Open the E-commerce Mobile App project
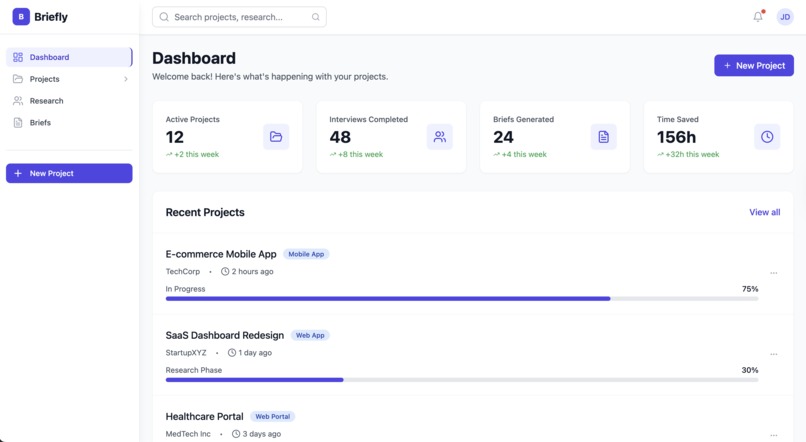This screenshot has width=806, height=442. click(221, 254)
